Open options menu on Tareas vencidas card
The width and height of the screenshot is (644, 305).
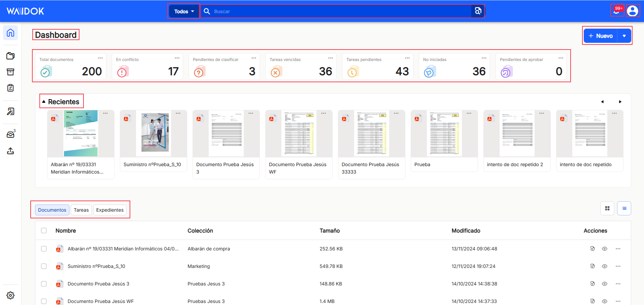pyautogui.click(x=331, y=58)
